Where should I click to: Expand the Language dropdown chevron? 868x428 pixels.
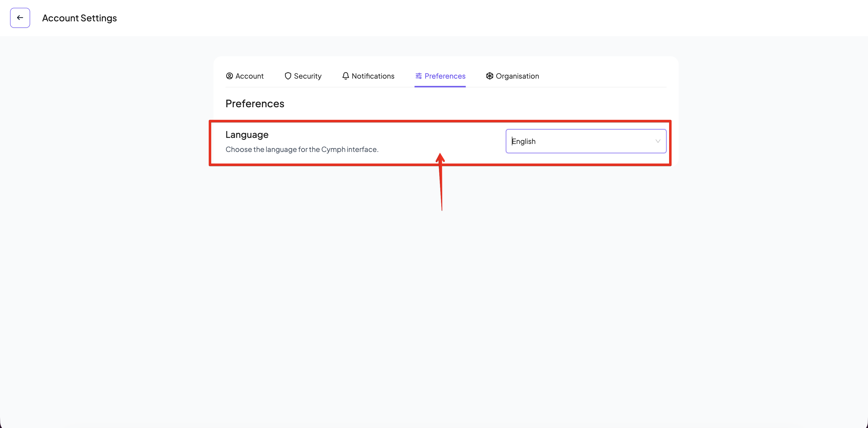658,141
